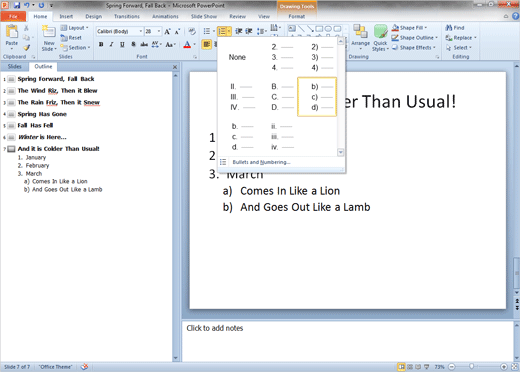Click the zoom in plus button
The width and height of the screenshot is (520, 372).
click(x=504, y=367)
